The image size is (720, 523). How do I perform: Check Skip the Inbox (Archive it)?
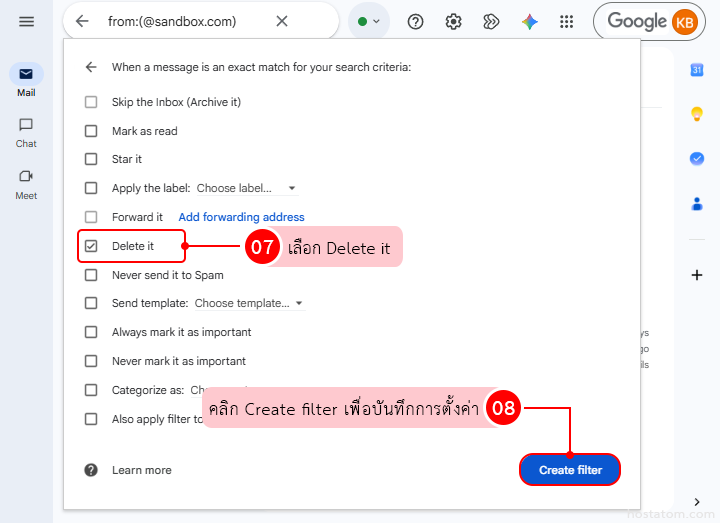click(x=91, y=102)
